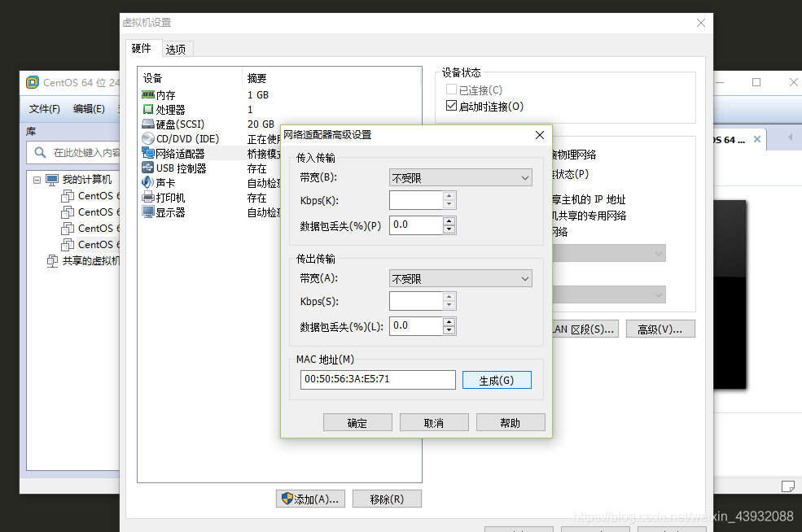Click the 我的计算机 computer icon
Screen dimensions: 802x532
pos(52,180)
